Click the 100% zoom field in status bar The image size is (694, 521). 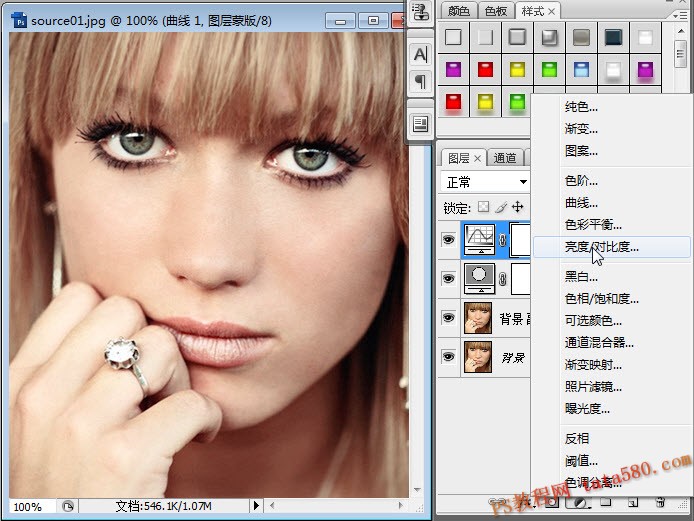click(31, 506)
